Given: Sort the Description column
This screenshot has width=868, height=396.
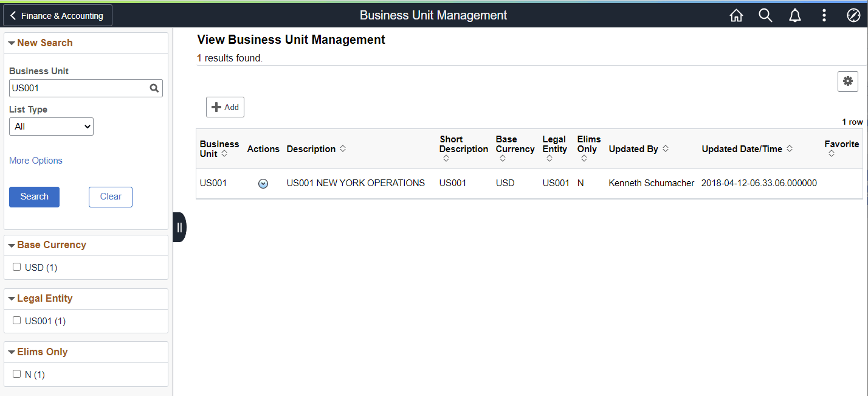Looking at the screenshot, I should (x=343, y=148).
